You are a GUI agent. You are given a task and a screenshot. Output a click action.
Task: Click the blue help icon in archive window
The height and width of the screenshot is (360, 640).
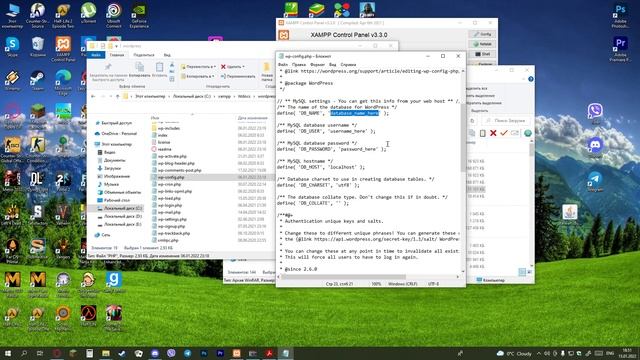click(530, 79)
